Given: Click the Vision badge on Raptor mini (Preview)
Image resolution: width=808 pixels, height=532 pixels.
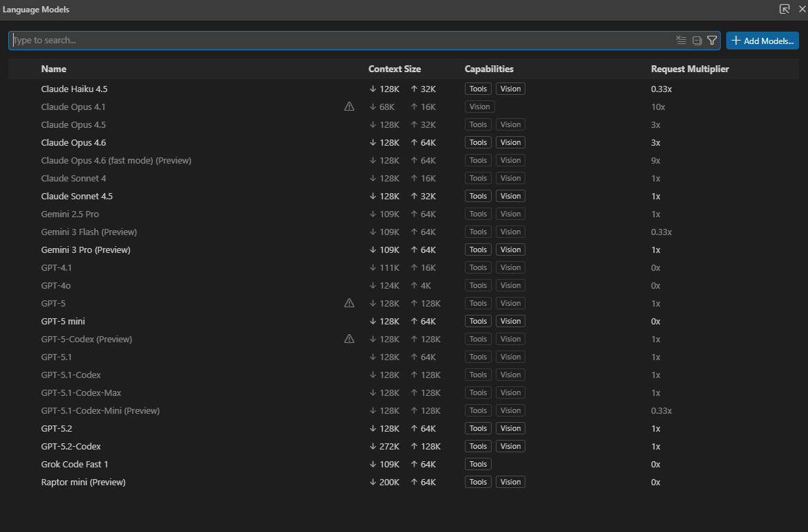Looking at the screenshot, I should [510, 482].
